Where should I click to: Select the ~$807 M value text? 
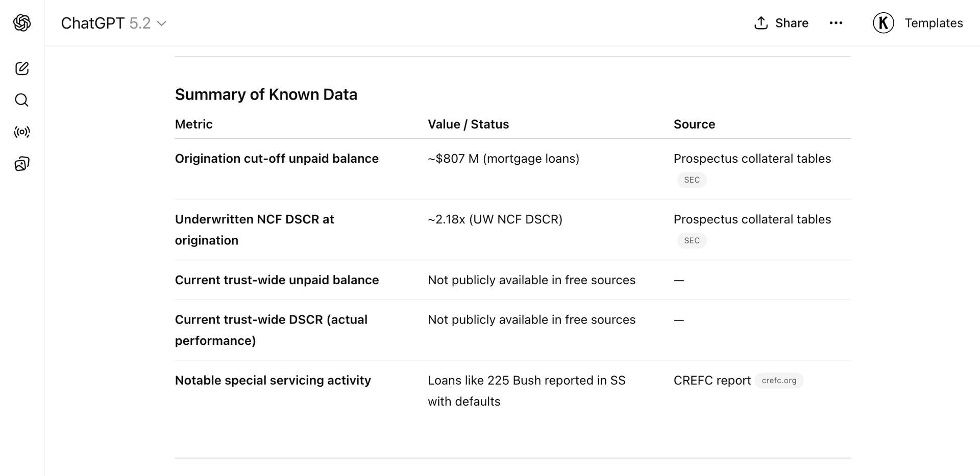pos(503,159)
